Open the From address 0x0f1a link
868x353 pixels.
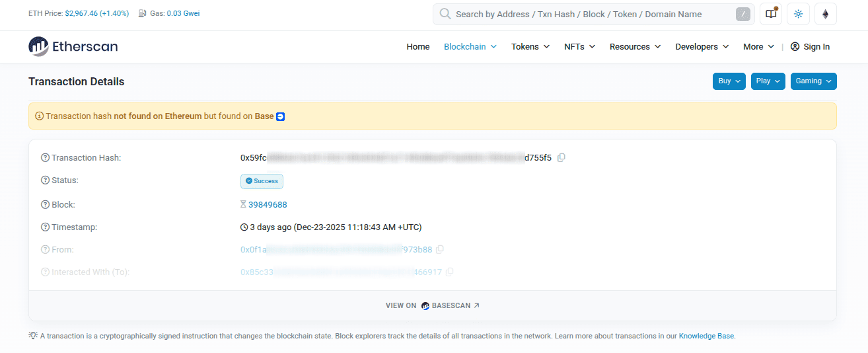(x=336, y=250)
